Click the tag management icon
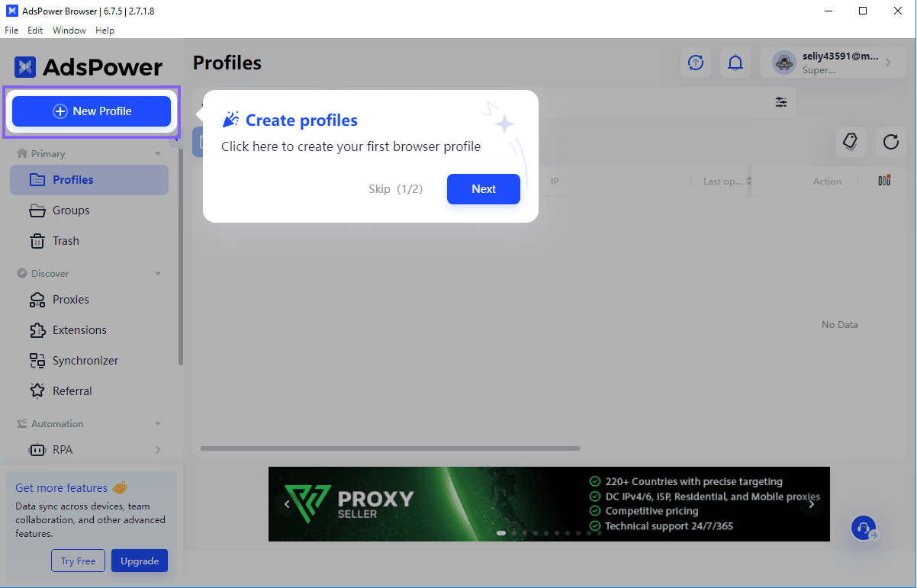The width and height of the screenshot is (917, 588). tap(851, 142)
